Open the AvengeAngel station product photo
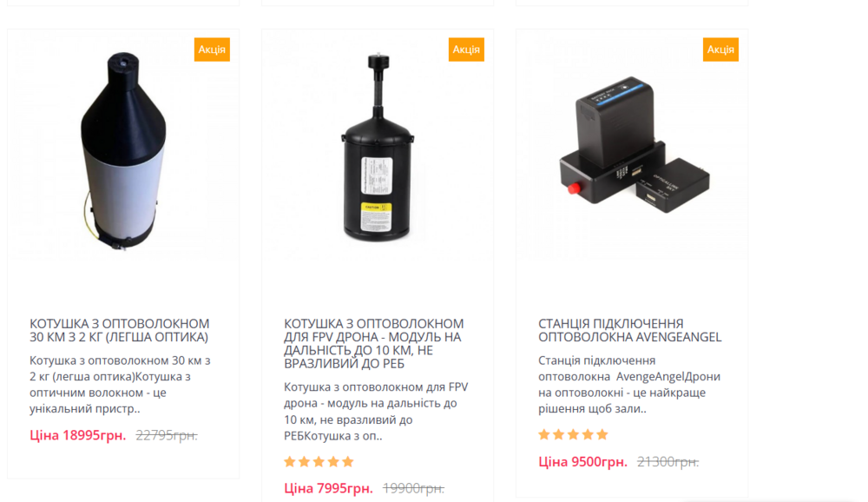 click(x=634, y=145)
